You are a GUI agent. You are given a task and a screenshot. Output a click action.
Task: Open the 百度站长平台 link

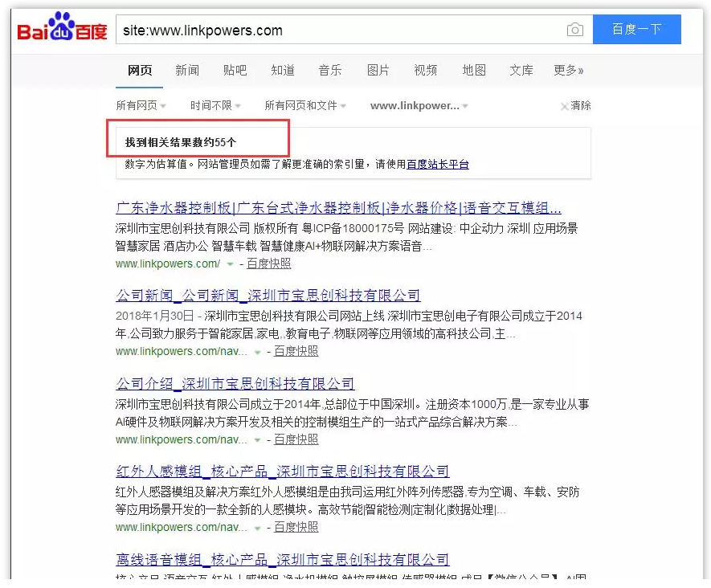[438, 164]
